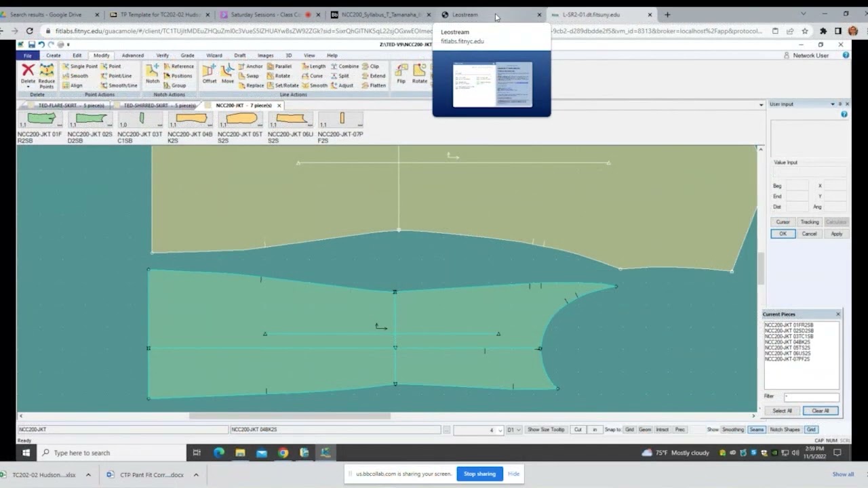Screen dimensions: 868x488
Task: Toggle Snap to Prec option
Action: (679, 430)
